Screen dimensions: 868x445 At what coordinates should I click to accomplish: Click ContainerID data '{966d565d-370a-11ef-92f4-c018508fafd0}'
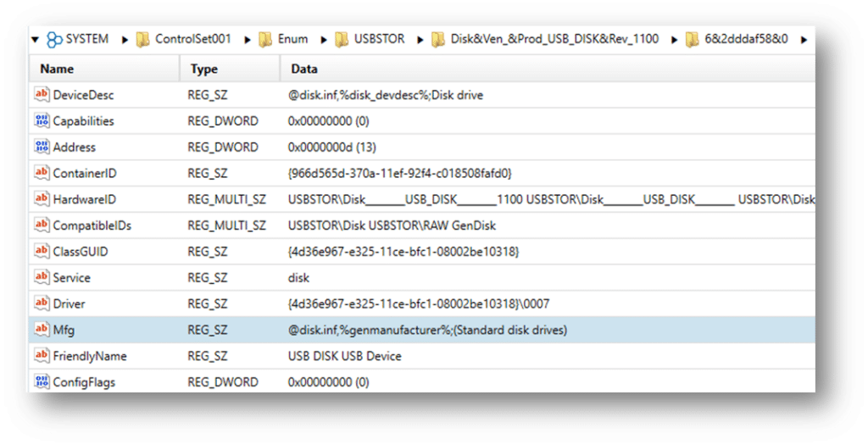tap(400, 173)
